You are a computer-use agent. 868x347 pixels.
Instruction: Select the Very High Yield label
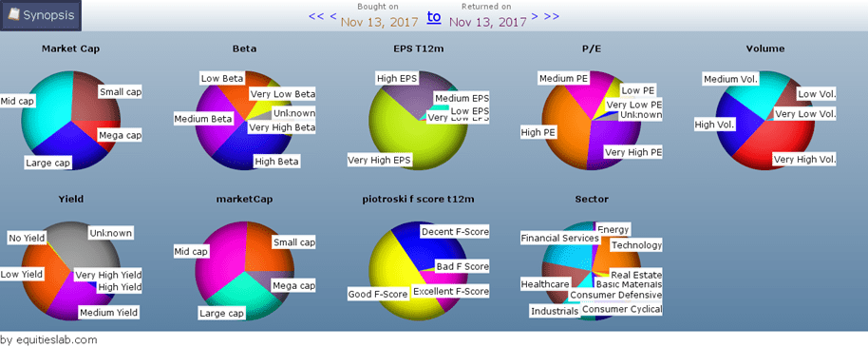point(108,275)
